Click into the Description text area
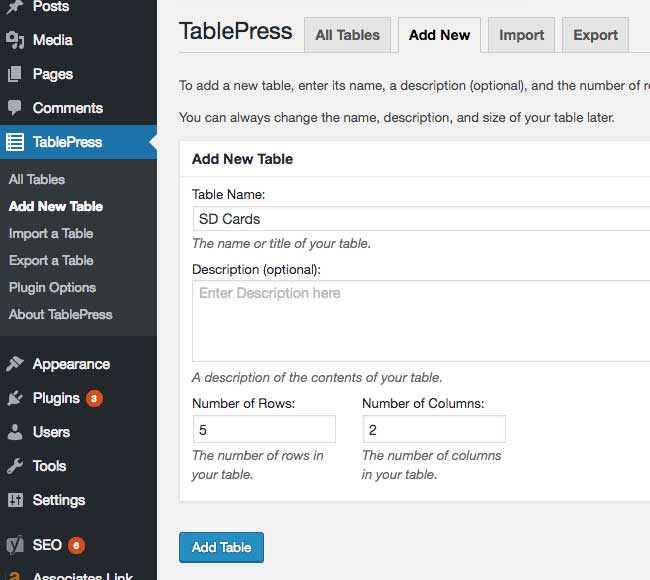This screenshot has height=580, width=650. [x=420, y=320]
